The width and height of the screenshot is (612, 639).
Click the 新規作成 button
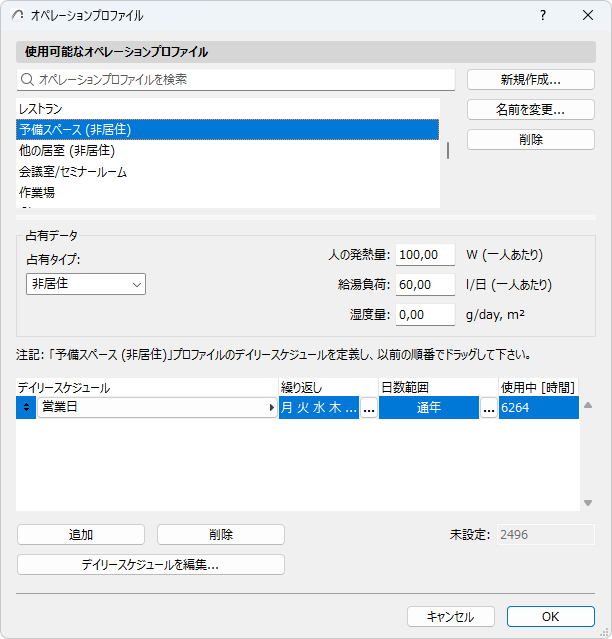530,80
